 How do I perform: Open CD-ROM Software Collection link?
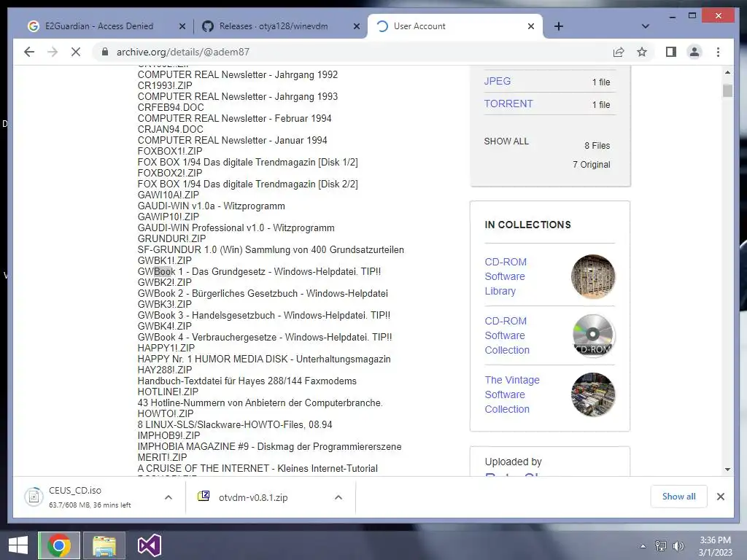507,335
